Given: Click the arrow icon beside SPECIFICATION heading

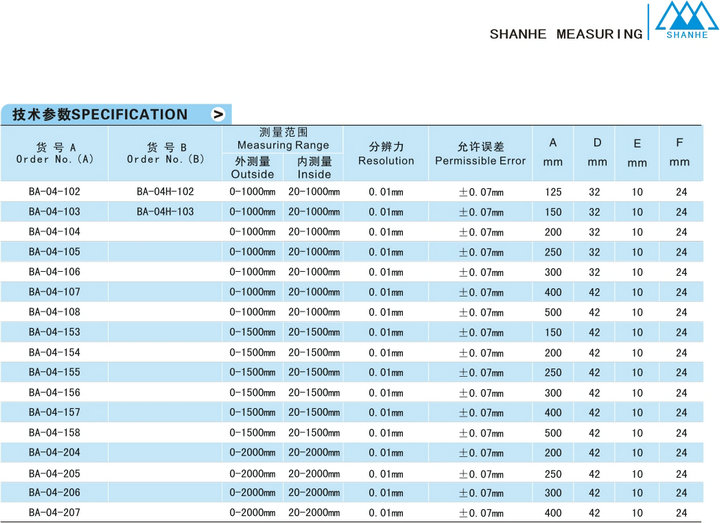Looking at the screenshot, I should 219,114.
